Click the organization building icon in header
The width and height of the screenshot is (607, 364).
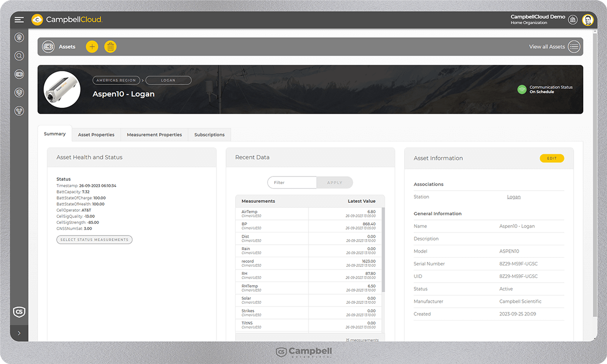click(x=573, y=20)
